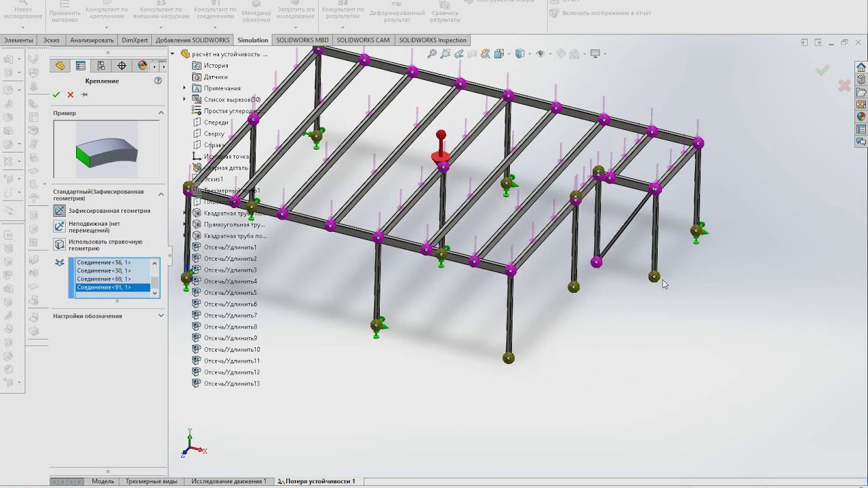Select the highlighted Соединение<91, 1> entry
The height and width of the screenshot is (488, 868).
[112, 287]
